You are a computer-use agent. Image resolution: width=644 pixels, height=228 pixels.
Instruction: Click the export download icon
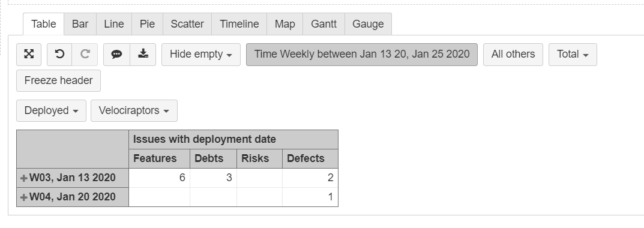[x=143, y=54]
